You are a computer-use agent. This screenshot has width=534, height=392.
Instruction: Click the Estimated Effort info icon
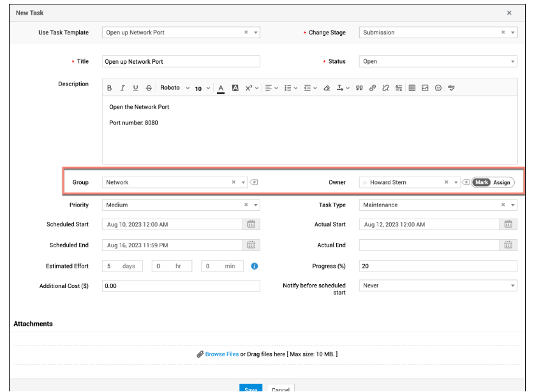tap(255, 266)
